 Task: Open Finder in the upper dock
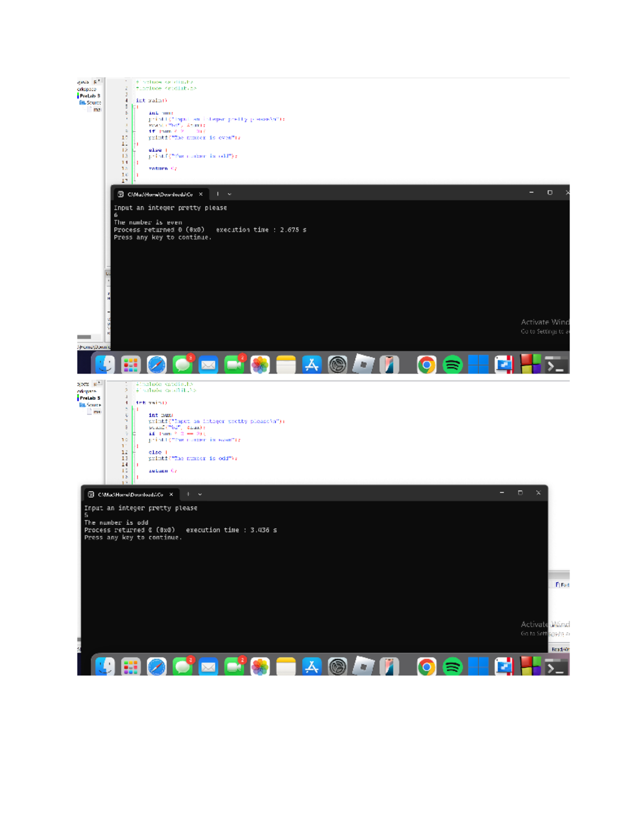click(x=105, y=365)
